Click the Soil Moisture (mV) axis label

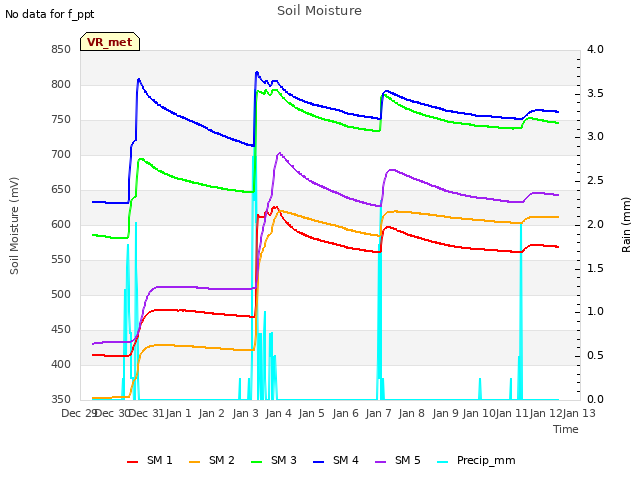click(14, 226)
